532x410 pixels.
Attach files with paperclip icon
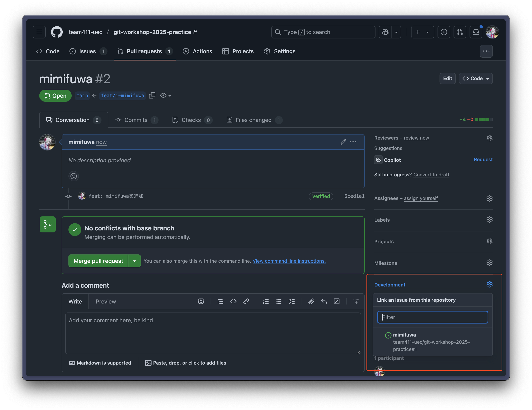(311, 301)
